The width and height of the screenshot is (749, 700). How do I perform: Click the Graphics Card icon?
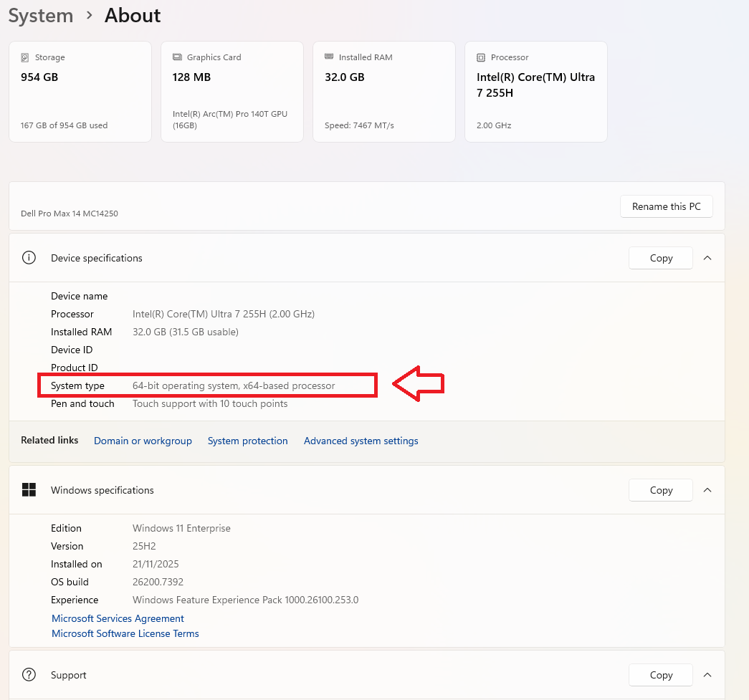[177, 57]
